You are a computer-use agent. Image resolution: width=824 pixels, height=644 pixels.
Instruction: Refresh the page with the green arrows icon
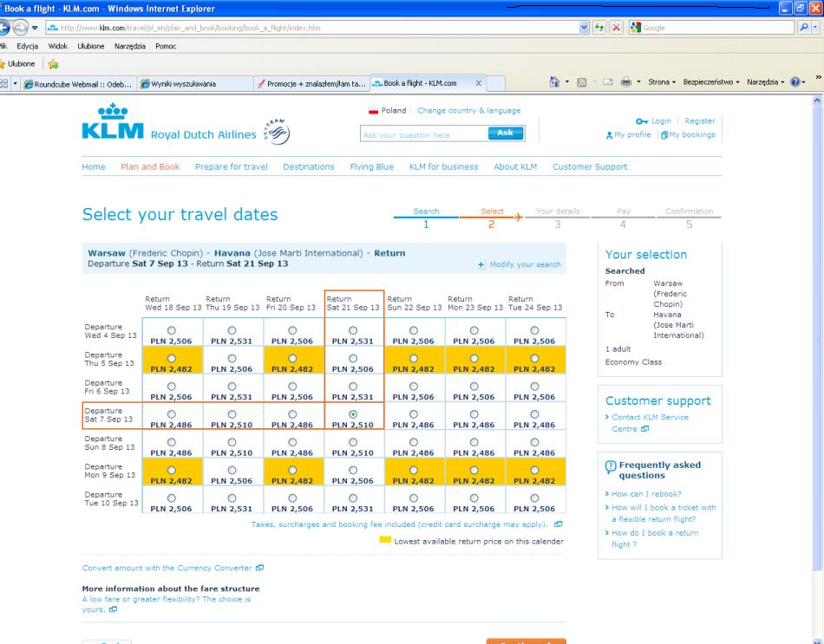(599, 28)
